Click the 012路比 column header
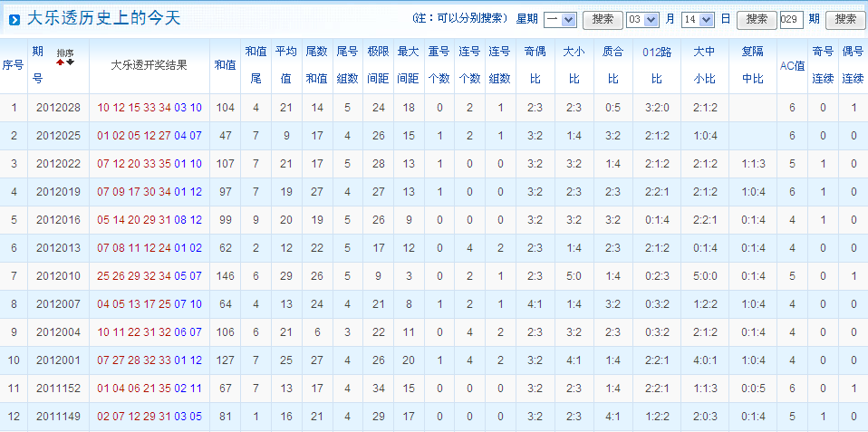Screen dimensions: 868x432 click(x=657, y=65)
